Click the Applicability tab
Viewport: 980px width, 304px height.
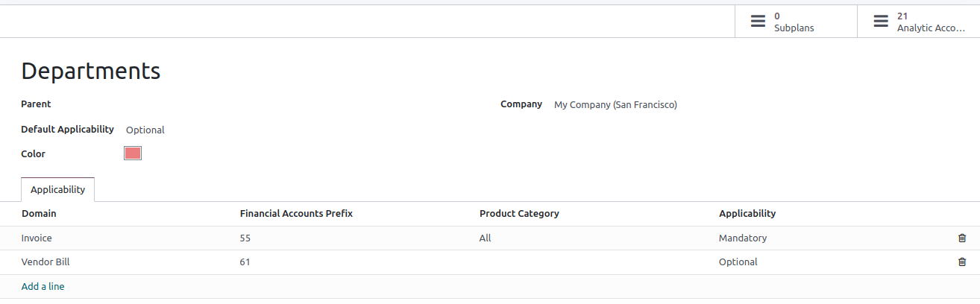(57, 190)
